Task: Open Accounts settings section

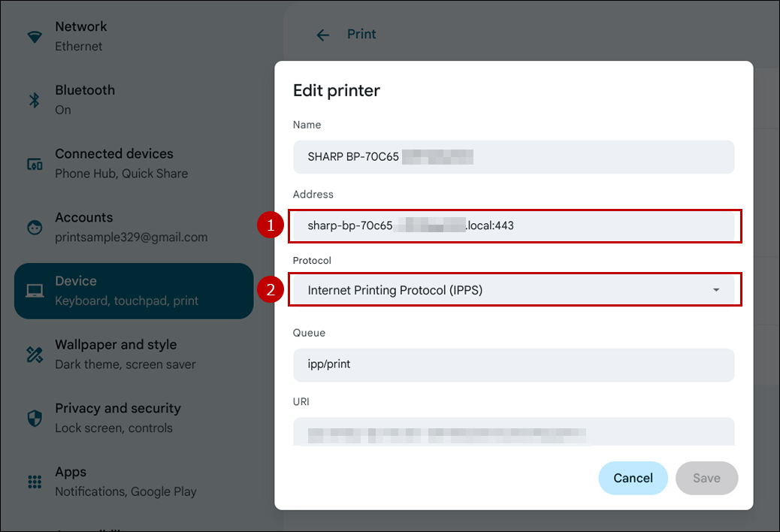Action: pos(134,227)
